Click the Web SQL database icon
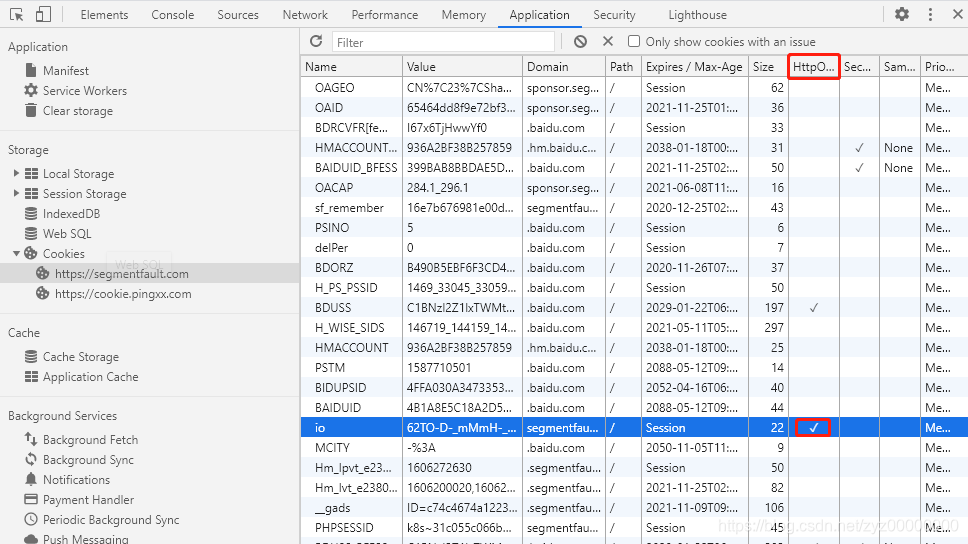Viewport: 968px width, 544px height. click(31, 233)
